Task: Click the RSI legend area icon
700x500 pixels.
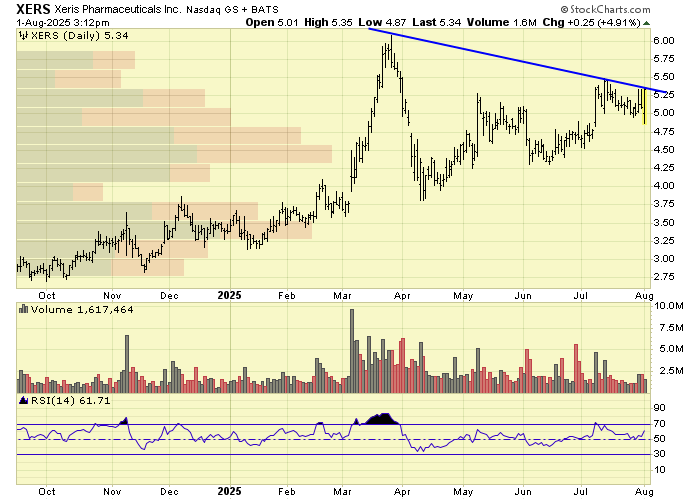Action: (24, 400)
